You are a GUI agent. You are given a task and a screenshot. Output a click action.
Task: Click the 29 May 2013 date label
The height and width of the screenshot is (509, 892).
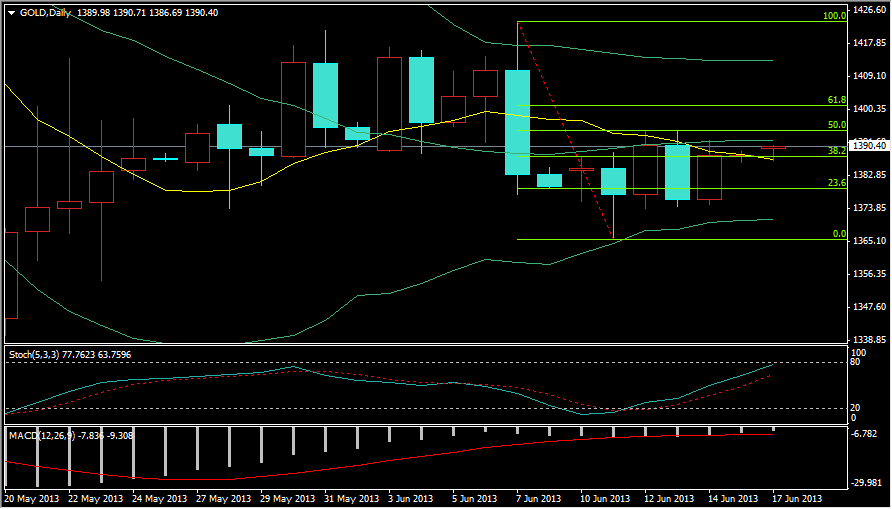(289, 498)
